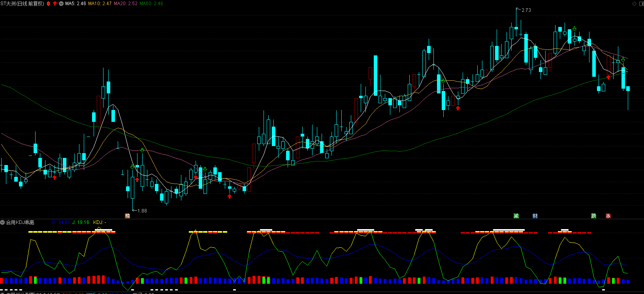Click the red buy arrow below the 1.88 low area

137,180
